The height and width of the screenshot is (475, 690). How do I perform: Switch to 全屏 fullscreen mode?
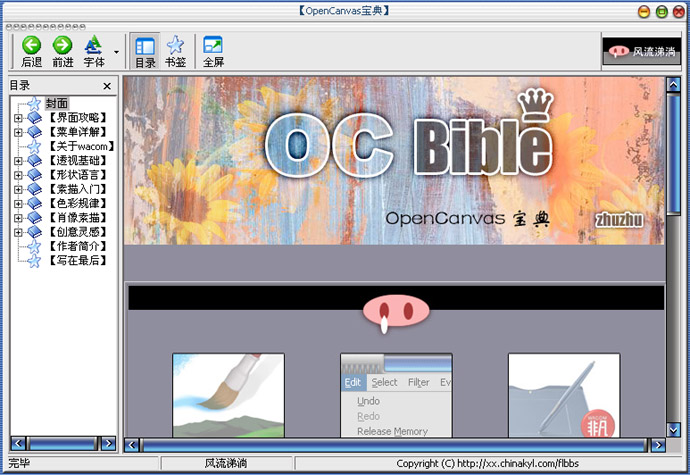[213, 52]
